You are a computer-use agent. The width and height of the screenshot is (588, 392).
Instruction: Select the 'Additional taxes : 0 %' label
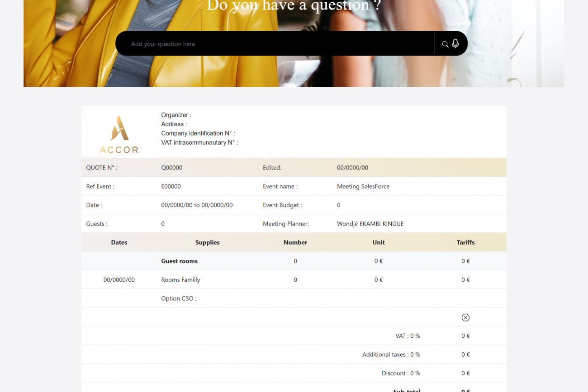(x=391, y=354)
